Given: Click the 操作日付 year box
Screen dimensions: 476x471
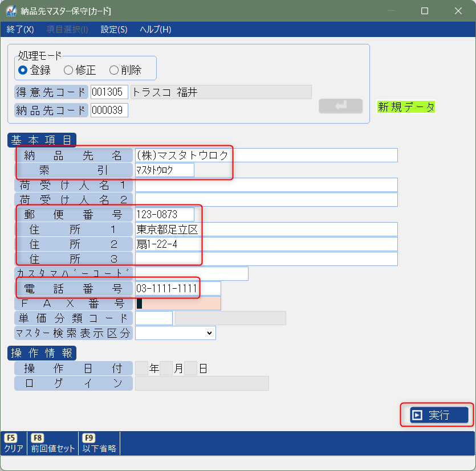Looking at the screenshot, I should tap(141, 368).
